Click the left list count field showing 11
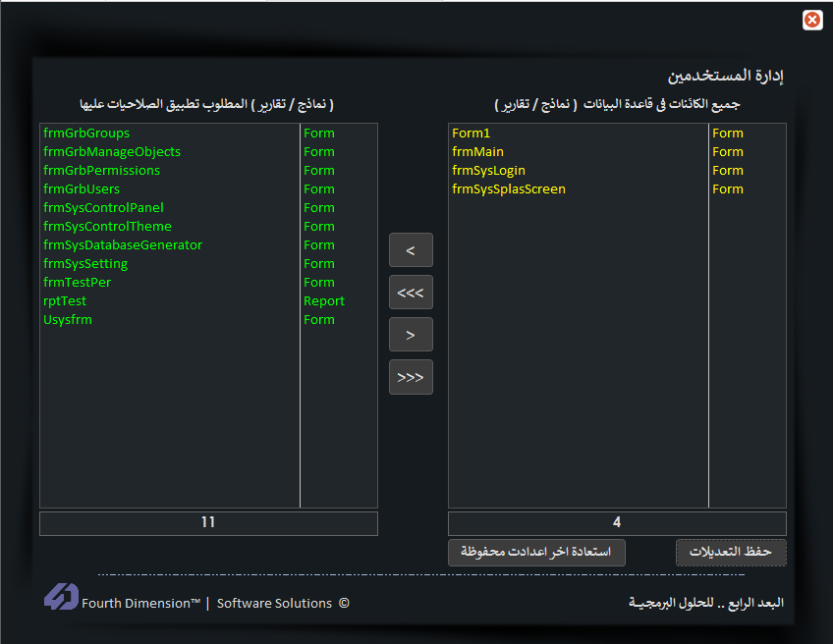Image resolution: width=833 pixels, height=644 pixels. [208, 523]
